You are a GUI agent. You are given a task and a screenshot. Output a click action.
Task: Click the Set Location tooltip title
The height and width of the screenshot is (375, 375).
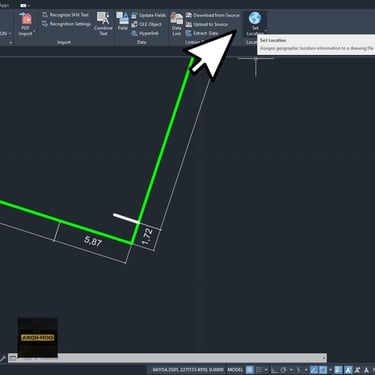273,40
